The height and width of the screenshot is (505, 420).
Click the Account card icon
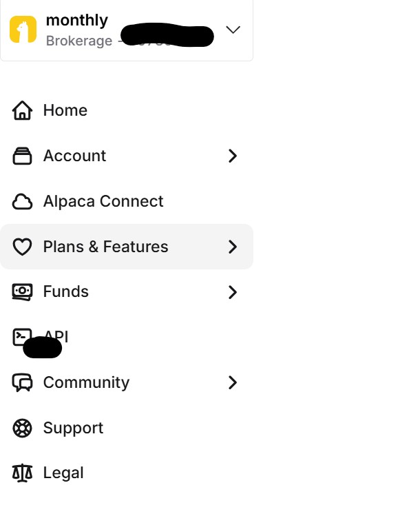coord(23,156)
